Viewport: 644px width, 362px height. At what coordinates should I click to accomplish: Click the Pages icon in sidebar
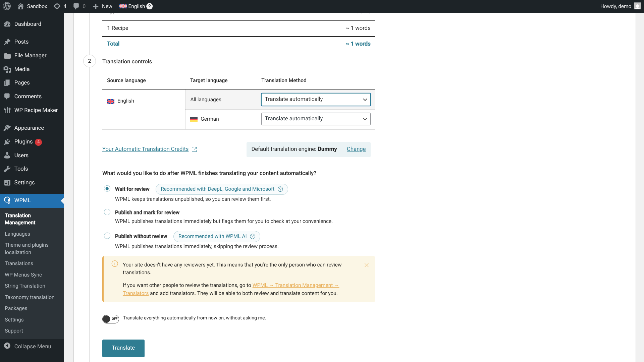click(7, 83)
